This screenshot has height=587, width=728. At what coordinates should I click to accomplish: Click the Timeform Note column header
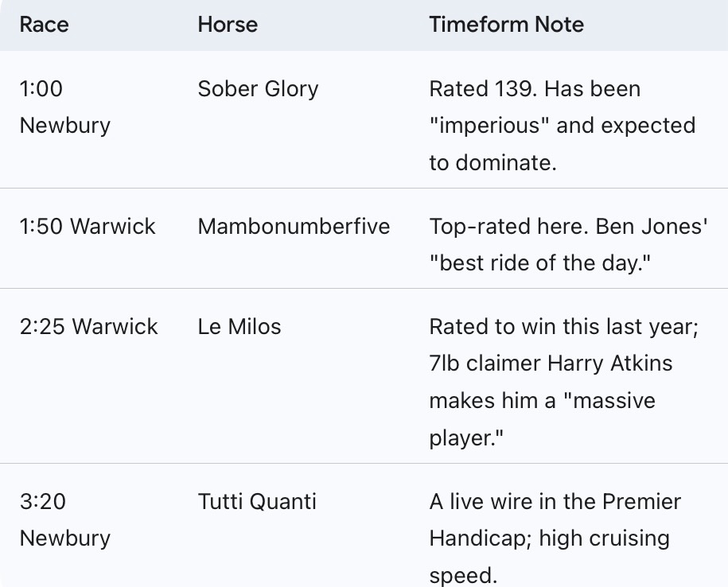pos(506,24)
